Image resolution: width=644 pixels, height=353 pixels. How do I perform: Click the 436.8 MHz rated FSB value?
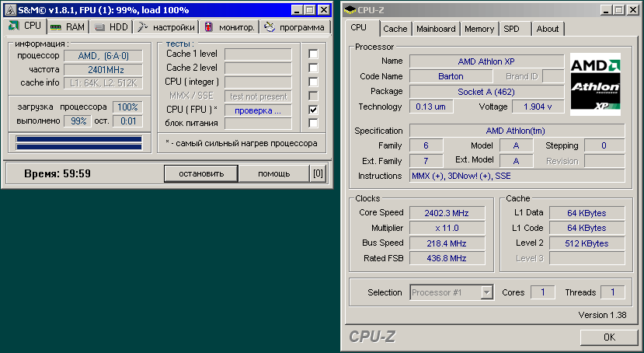pyautogui.click(x=447, y=258)
